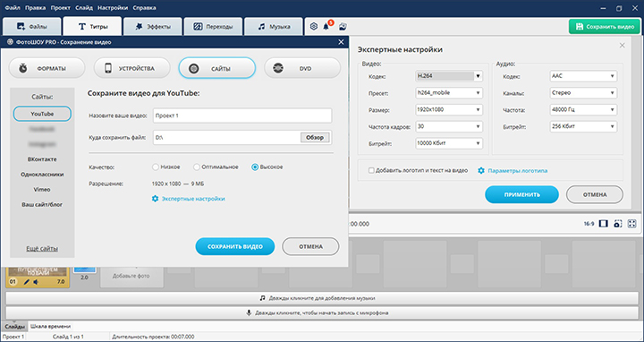644x342 pixels.
Task: Expand the preview to fullscreen
Action: [x=632, y=224]
